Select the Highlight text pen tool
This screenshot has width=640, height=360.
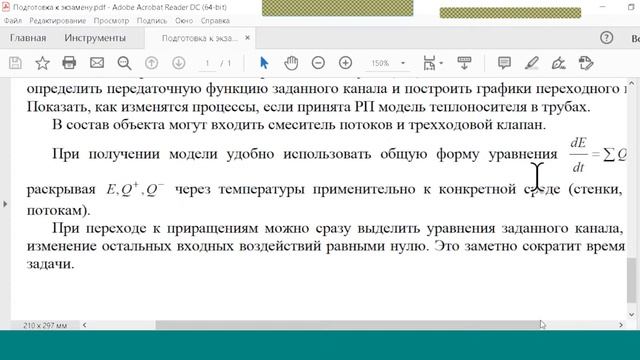click(x=531, y=63)
